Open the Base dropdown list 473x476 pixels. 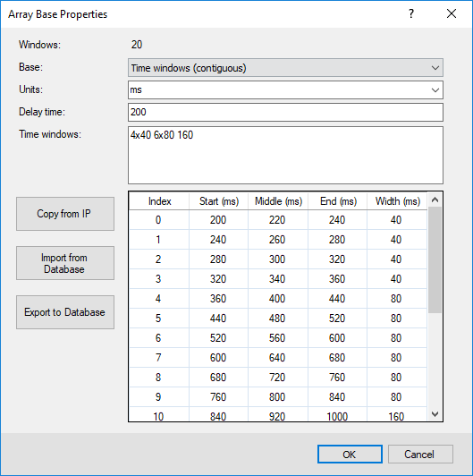click(x=285, y=68)
